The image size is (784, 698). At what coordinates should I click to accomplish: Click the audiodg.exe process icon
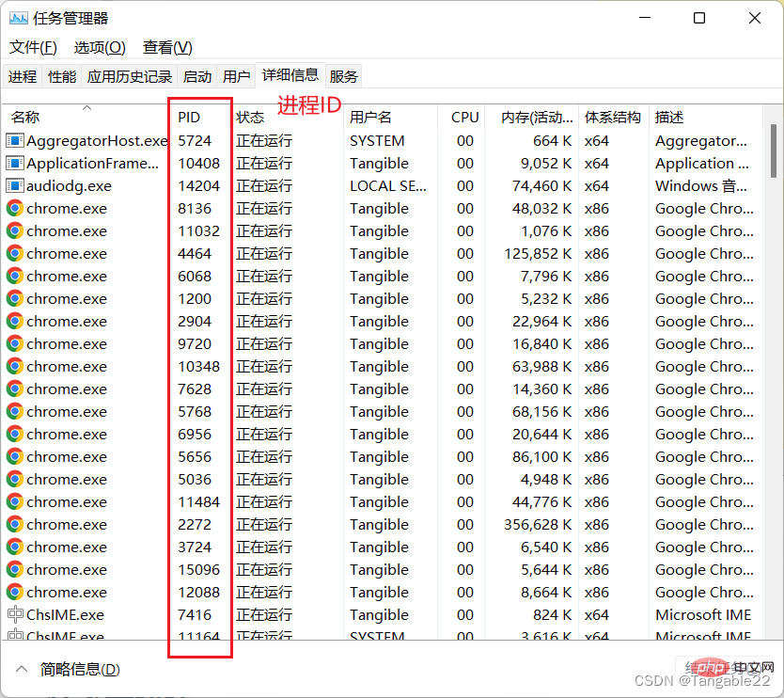pos(14,185)
